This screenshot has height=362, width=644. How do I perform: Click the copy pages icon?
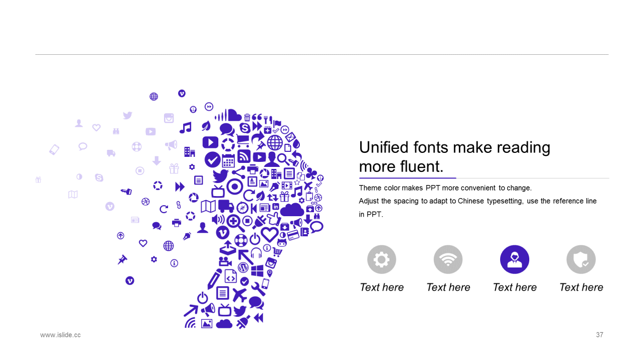point(301,176)
